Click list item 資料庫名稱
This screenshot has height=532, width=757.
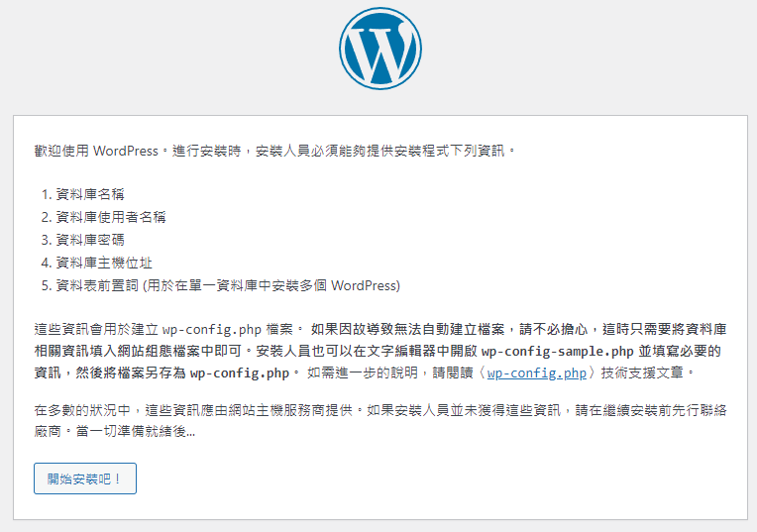[x=90, y=194]
